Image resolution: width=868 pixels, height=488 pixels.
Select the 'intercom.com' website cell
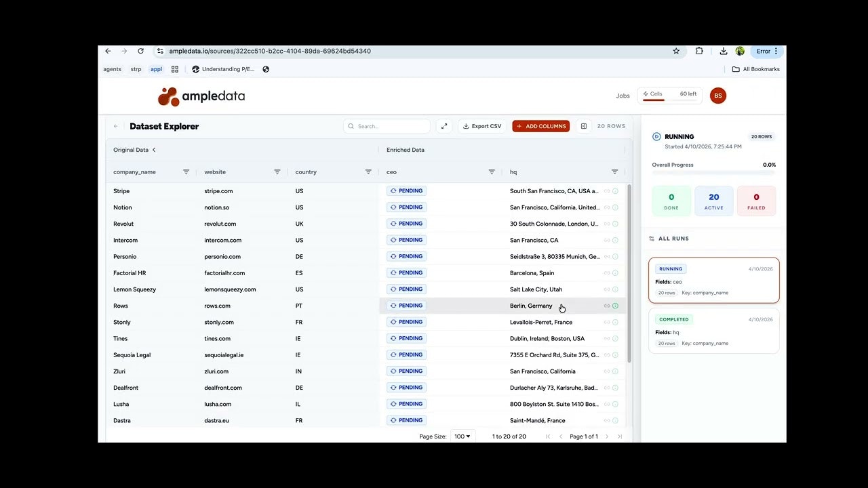(x=223, y=240)
